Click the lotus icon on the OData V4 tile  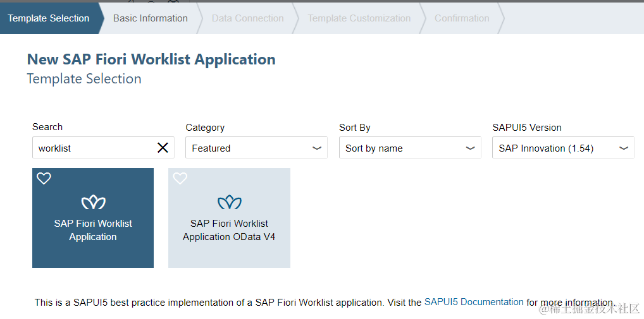(229, 202)
